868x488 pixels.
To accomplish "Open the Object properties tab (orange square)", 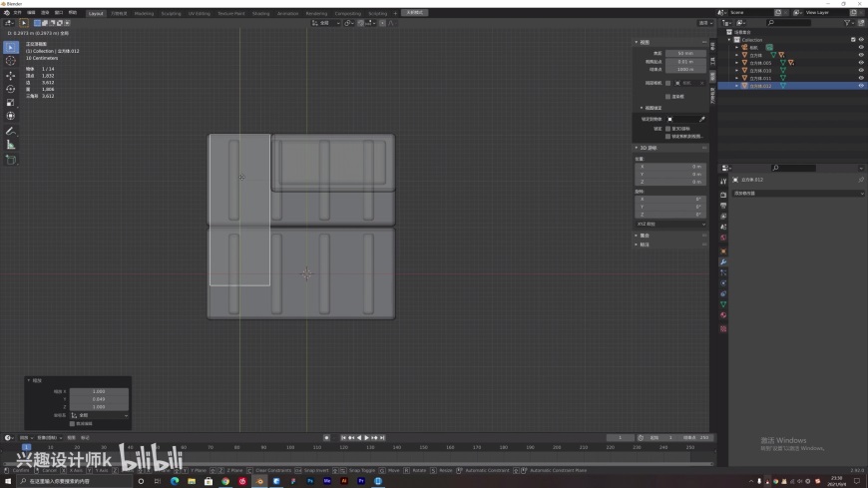I will click(x=723, y=250).
